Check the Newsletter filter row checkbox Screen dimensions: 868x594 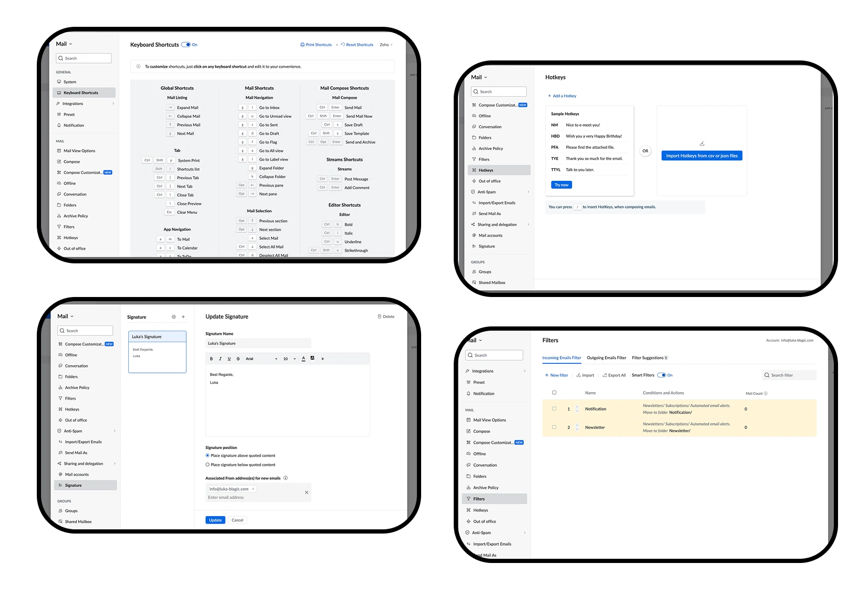[x=554, y=427]
